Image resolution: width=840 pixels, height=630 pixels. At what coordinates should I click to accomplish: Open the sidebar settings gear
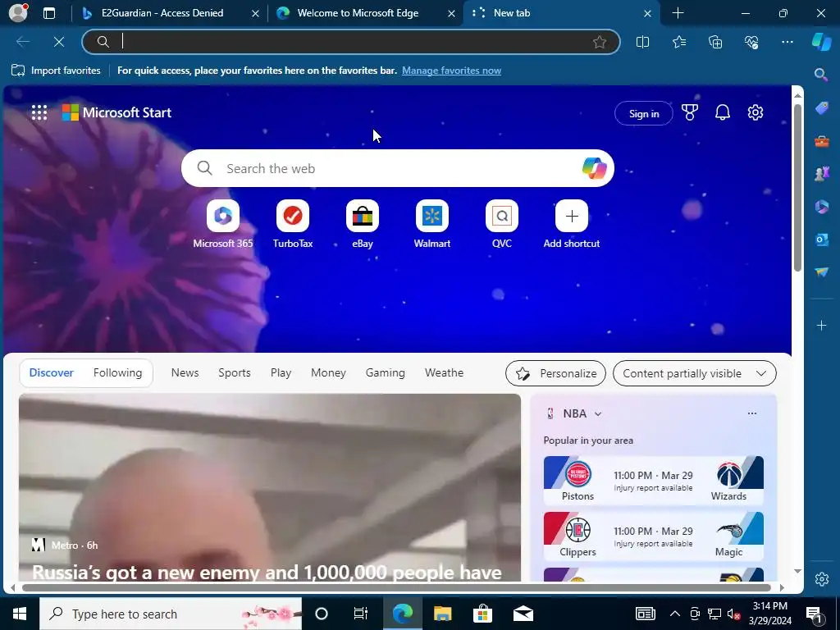(x=821, y=578)
